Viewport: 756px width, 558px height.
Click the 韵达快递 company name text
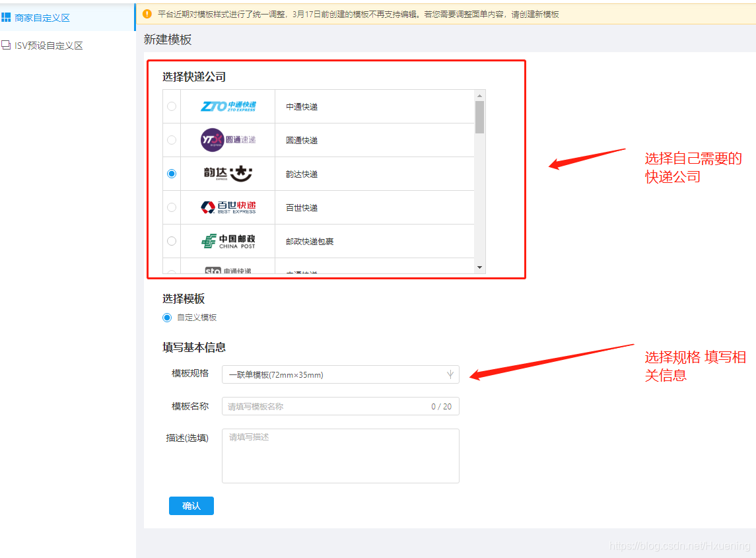[x=302, y=174]
